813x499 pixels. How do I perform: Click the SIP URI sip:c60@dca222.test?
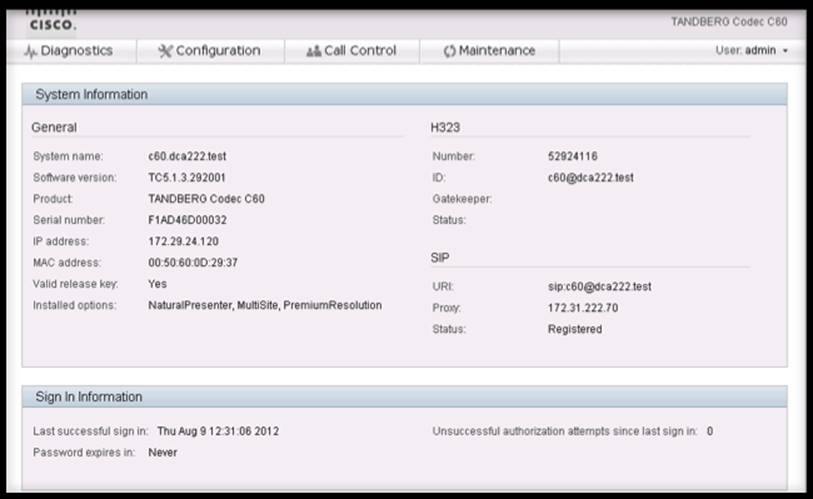(x=599, y=286)
